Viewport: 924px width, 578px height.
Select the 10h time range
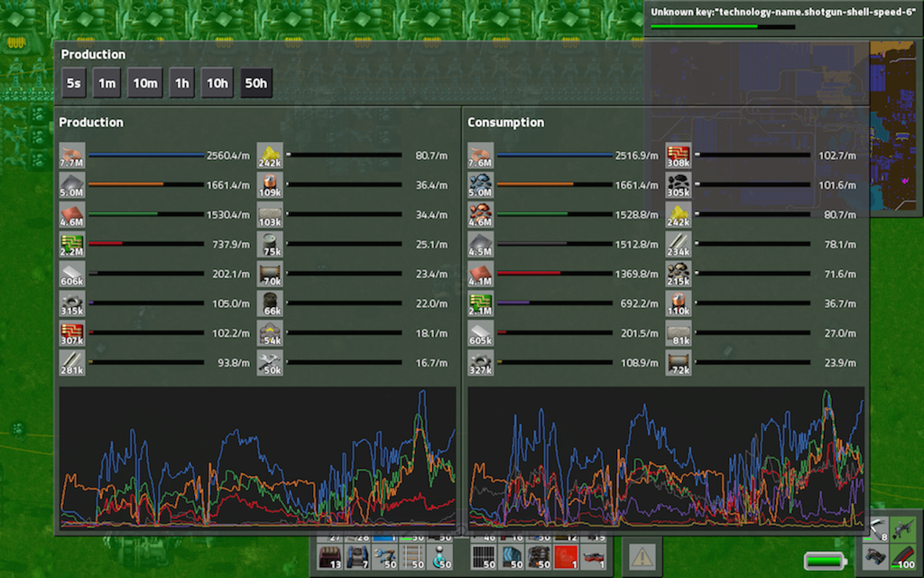click(x=217, y=83)
